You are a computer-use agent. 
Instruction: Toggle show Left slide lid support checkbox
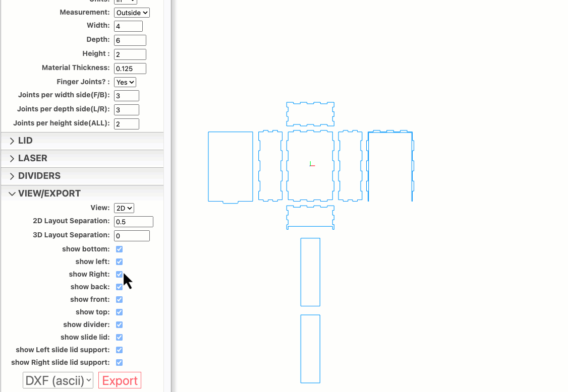coord(119,350)
